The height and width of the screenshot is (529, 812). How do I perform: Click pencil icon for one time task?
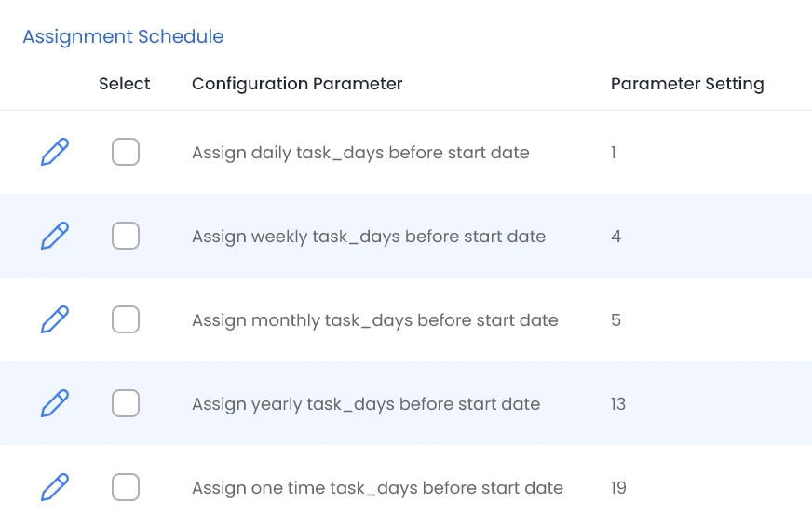point(55,487)
